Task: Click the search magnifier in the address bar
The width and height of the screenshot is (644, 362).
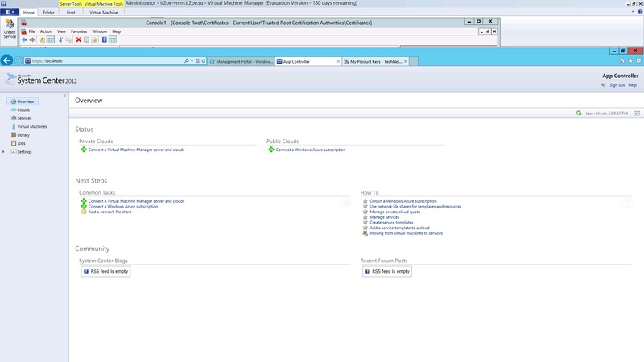Action: tap(187, 61)
